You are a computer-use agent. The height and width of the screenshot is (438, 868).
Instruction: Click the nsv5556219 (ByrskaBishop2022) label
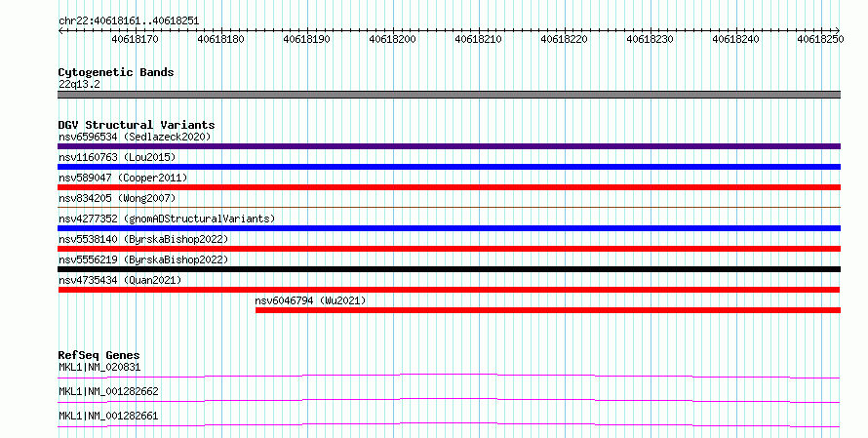point(143,259)
